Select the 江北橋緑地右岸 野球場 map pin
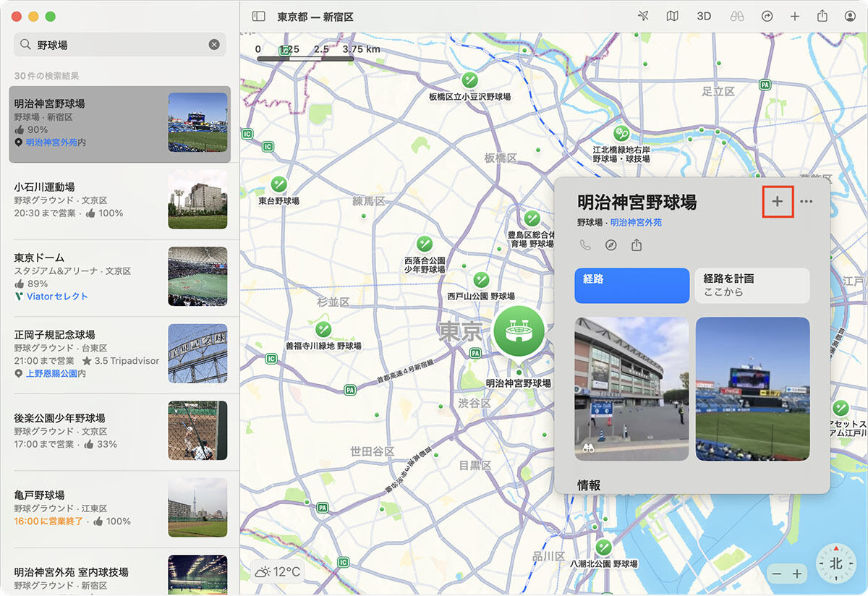The width and height of the screenshot is (868, 596). (x=621, y=133)
